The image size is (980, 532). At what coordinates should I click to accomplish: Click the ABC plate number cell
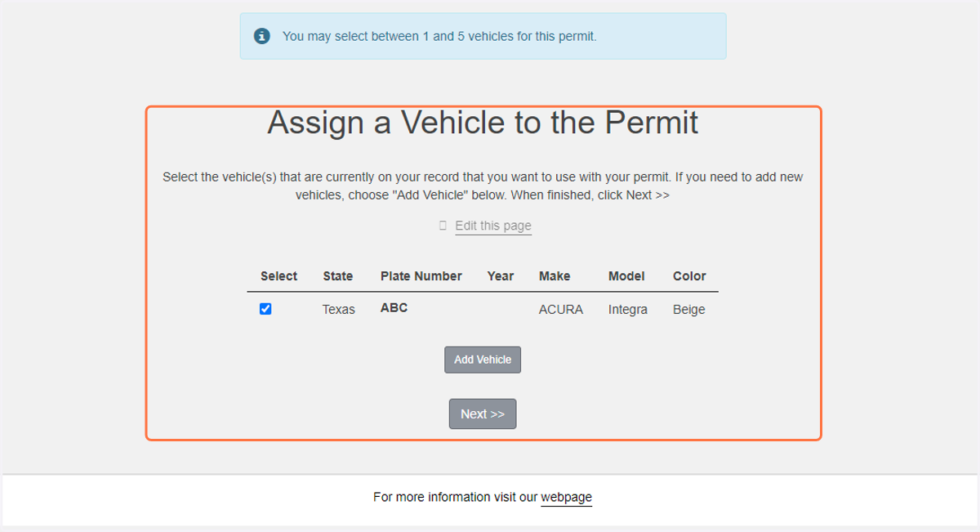[x=394, y=308]
